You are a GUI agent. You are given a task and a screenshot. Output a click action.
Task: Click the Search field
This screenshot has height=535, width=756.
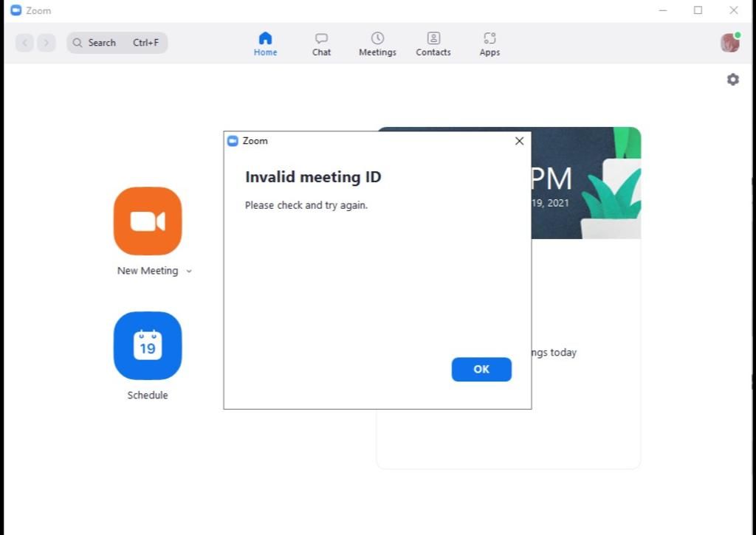(x=117, y=42)
